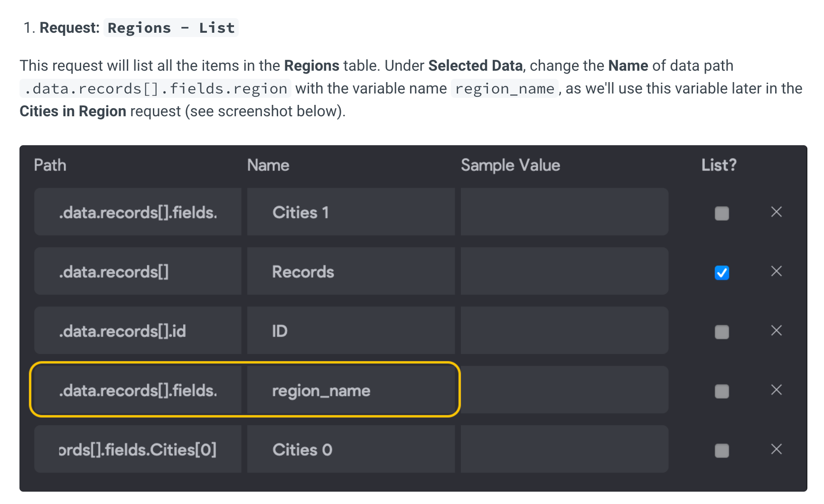Check List box in region_name row
Viewport: 824px width, 504px height.
coord(721,391)
